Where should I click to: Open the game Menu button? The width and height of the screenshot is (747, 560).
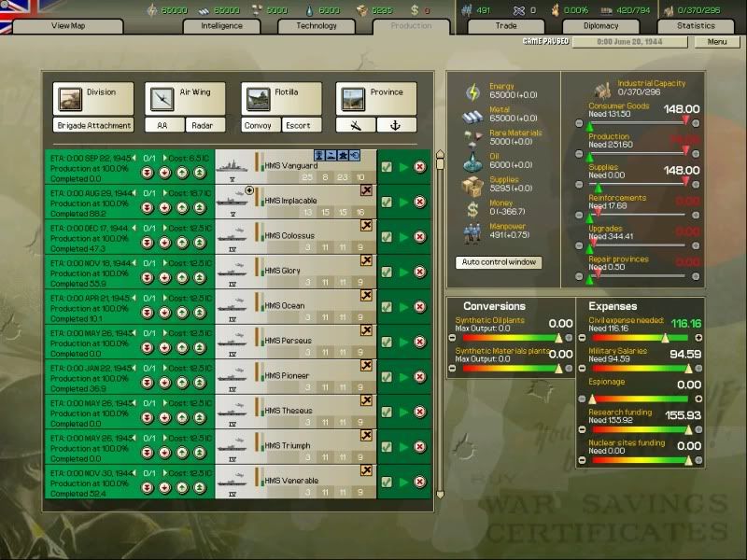[716, 42]
